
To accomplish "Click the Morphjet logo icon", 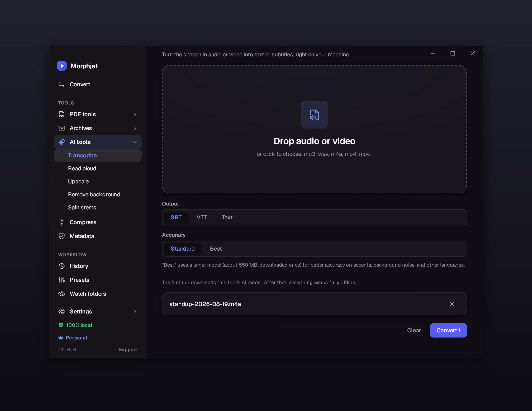I will [x=62, y=66].
